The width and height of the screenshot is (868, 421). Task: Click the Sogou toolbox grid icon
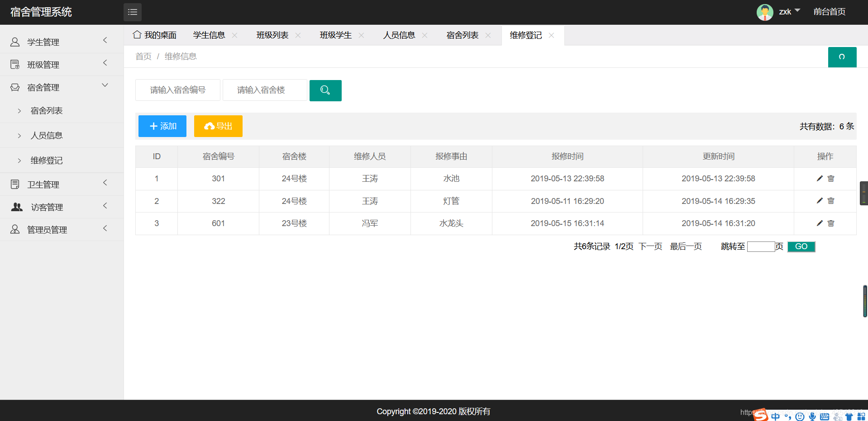point(861,416)
